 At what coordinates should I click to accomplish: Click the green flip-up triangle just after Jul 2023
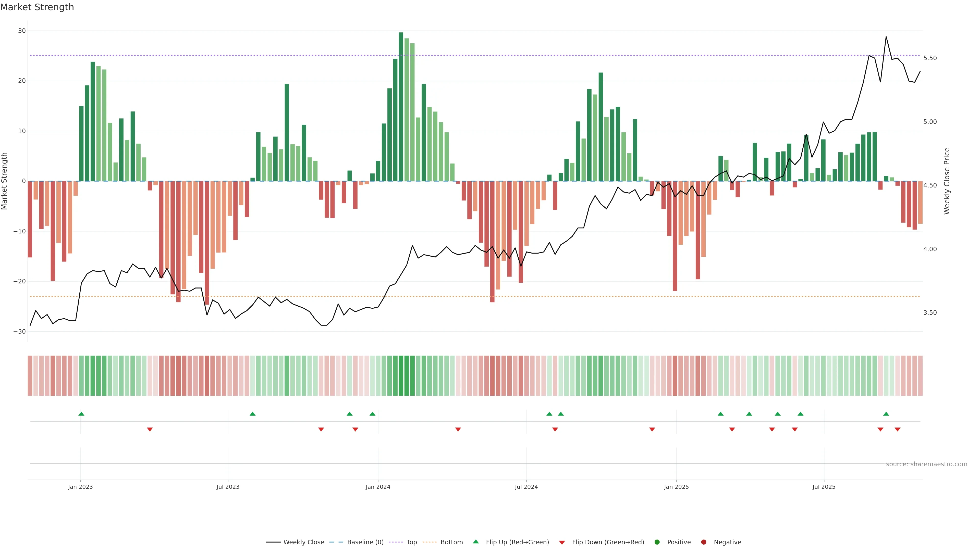pos(253,414)
